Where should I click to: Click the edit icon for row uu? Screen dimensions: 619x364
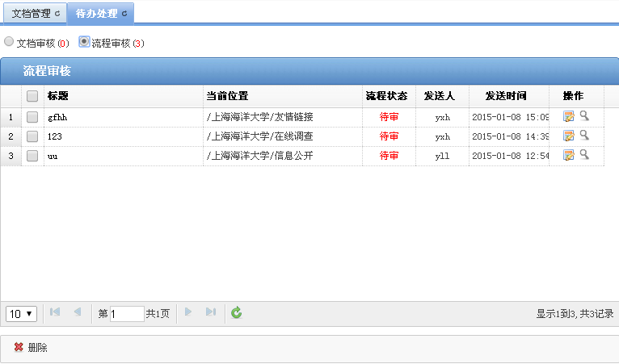569,155
